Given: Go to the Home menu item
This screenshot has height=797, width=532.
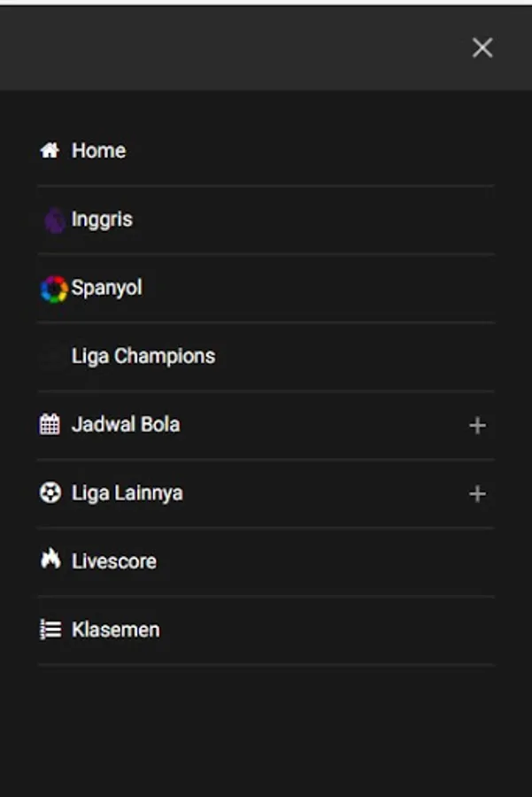Looking at the screenshot, I should (x=98, y=151).
